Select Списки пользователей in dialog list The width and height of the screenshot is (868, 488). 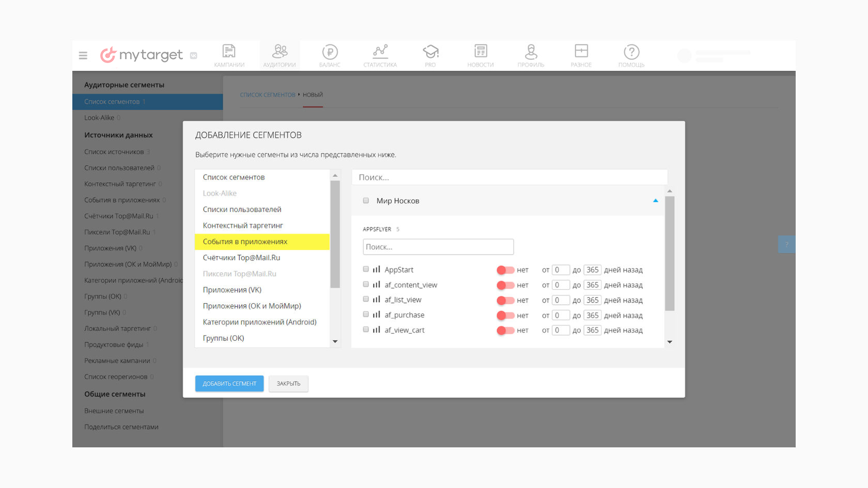(262, 209)
